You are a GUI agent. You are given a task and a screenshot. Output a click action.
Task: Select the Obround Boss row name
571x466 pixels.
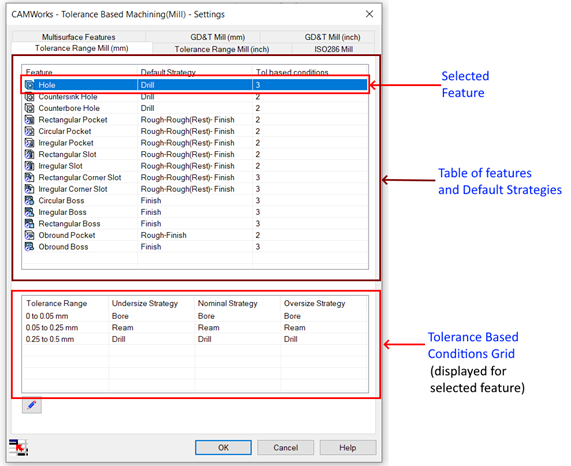(63, 247)
